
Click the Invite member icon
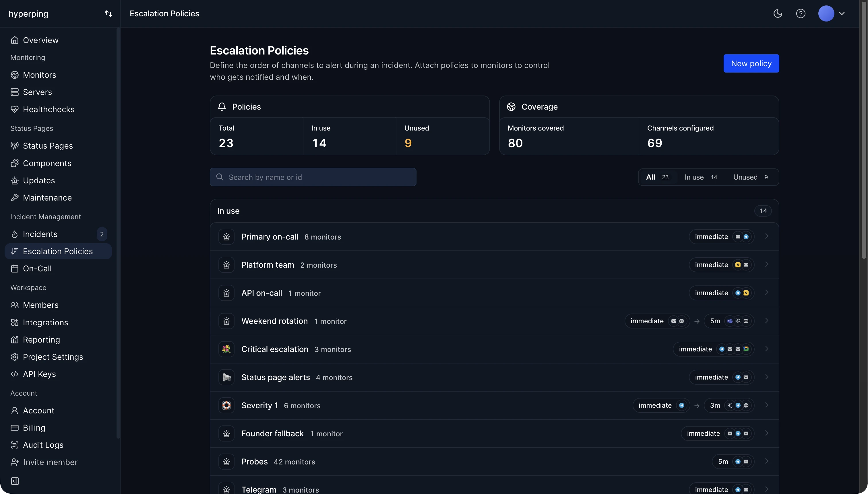pyautogui.click(x=15, y=462)
